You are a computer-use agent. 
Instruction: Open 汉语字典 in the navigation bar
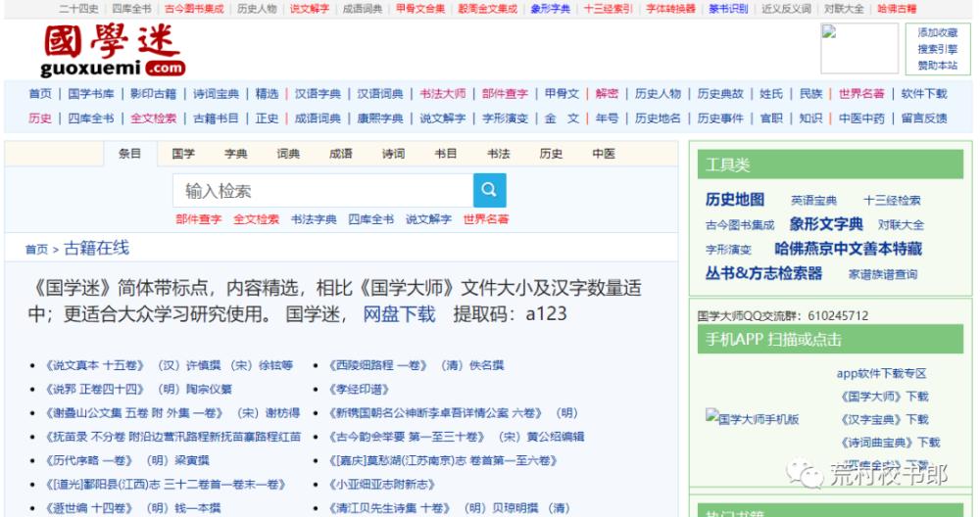(x=318, y=94)
